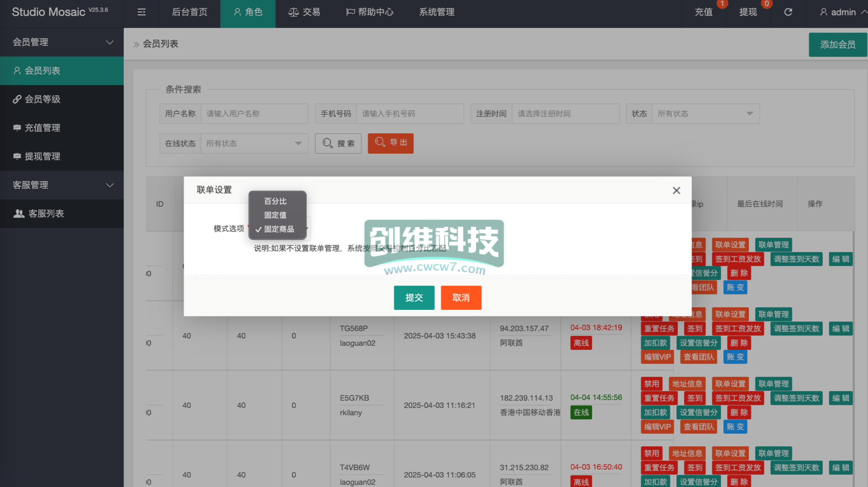Open the 注册时间 date picker field

[565, 114]
